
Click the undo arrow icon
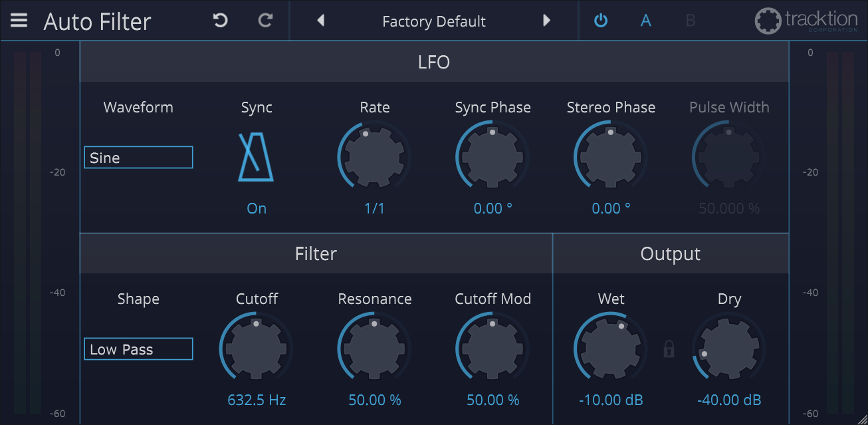click(x=220, y=21)
